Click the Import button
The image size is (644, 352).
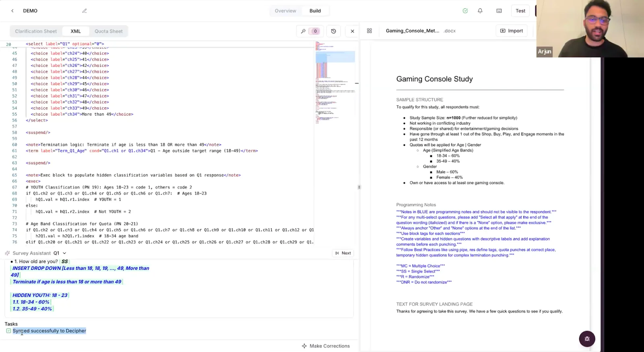(x=512, y=31)
